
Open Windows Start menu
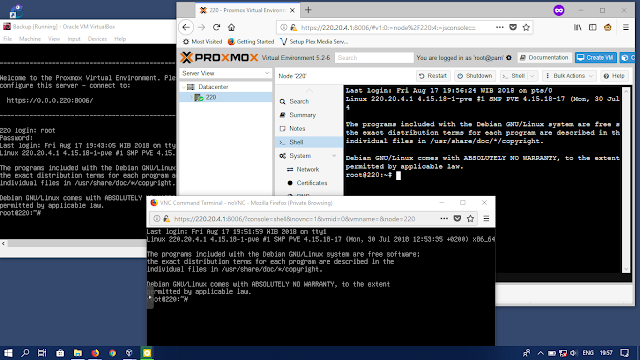(8, 353)
